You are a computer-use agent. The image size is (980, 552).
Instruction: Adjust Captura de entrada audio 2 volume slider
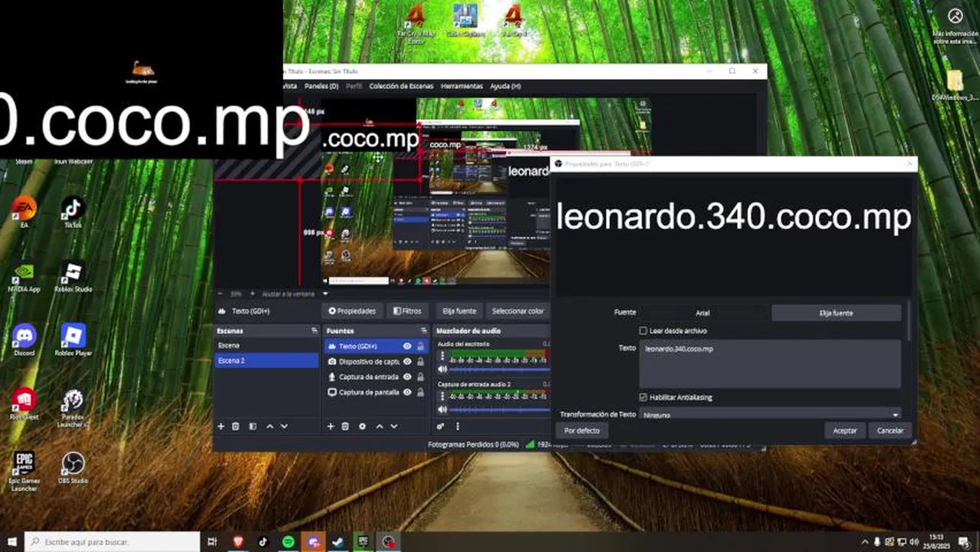pos(500,409)
